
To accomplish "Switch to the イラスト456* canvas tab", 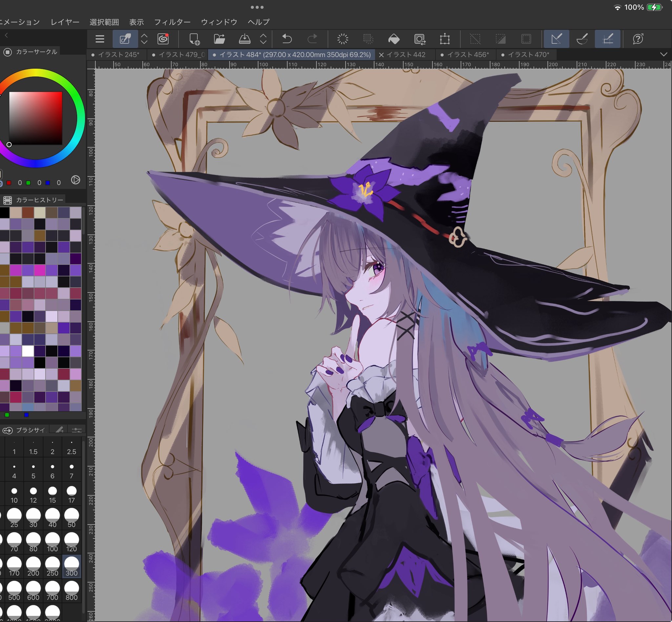I will [x=466, y=54].
